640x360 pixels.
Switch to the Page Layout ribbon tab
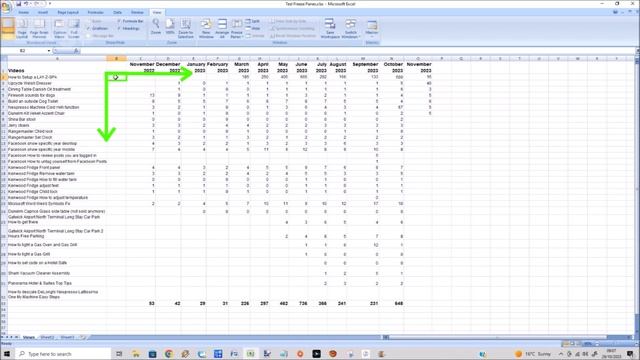tap(68, 13)
